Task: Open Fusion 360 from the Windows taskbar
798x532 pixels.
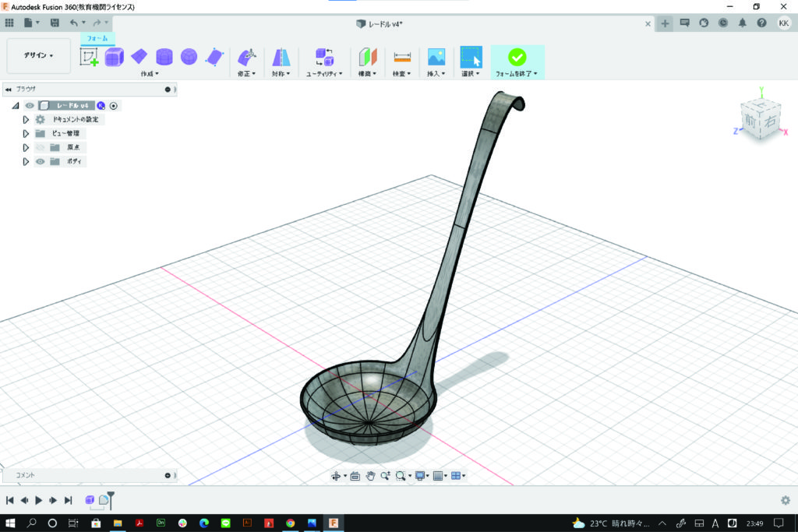Action: pos(333,523)
